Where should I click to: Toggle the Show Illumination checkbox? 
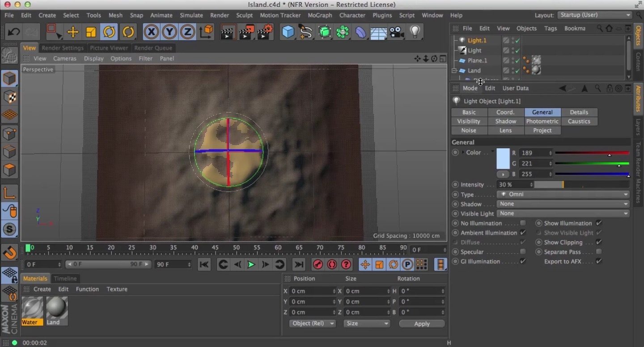tap(599, 223)
